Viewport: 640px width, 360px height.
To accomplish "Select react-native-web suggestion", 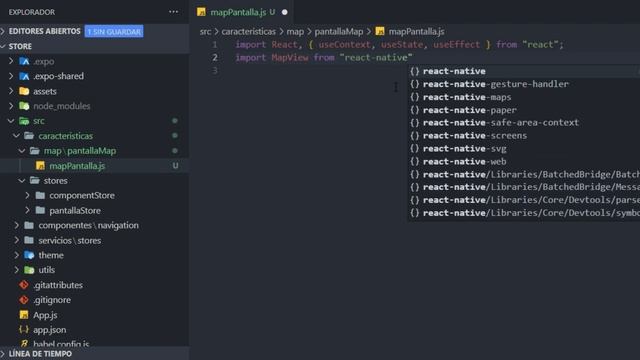I will click(x=524, y=162).
